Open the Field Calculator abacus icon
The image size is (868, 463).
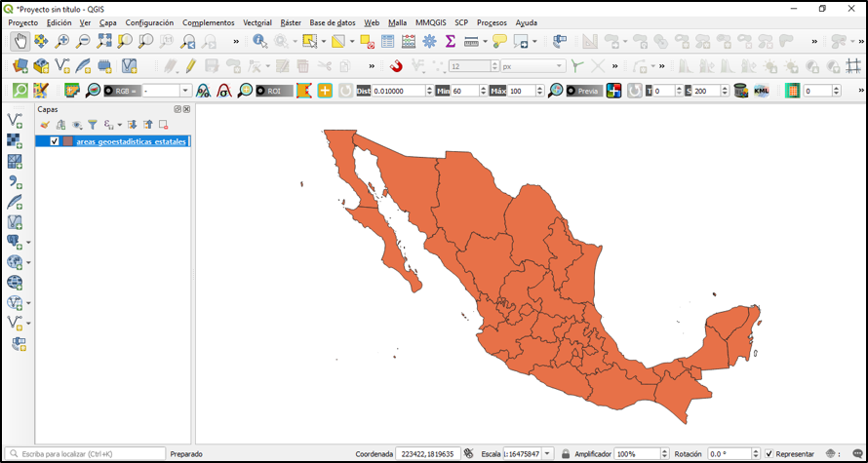coord(409,41)
